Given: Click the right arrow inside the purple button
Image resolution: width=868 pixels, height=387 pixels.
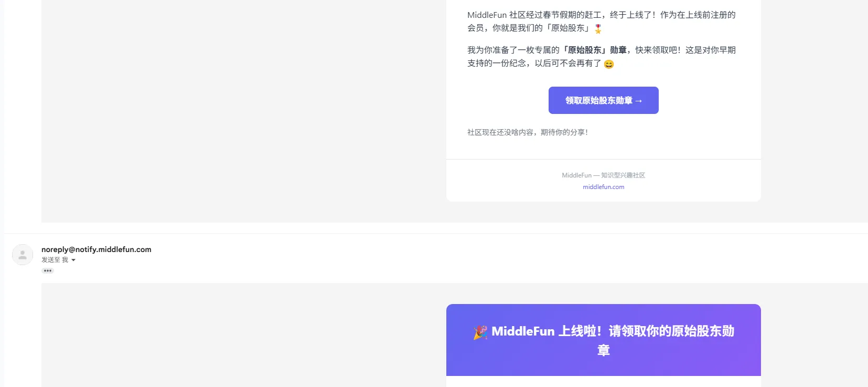Looking at the screenshot, I should point(638,101).
